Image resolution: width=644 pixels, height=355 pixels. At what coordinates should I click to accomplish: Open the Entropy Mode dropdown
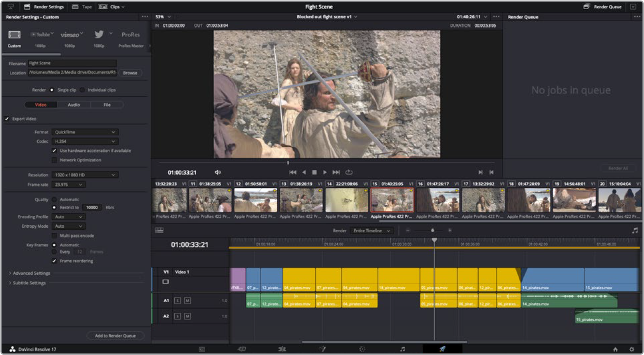click(69, 226)
